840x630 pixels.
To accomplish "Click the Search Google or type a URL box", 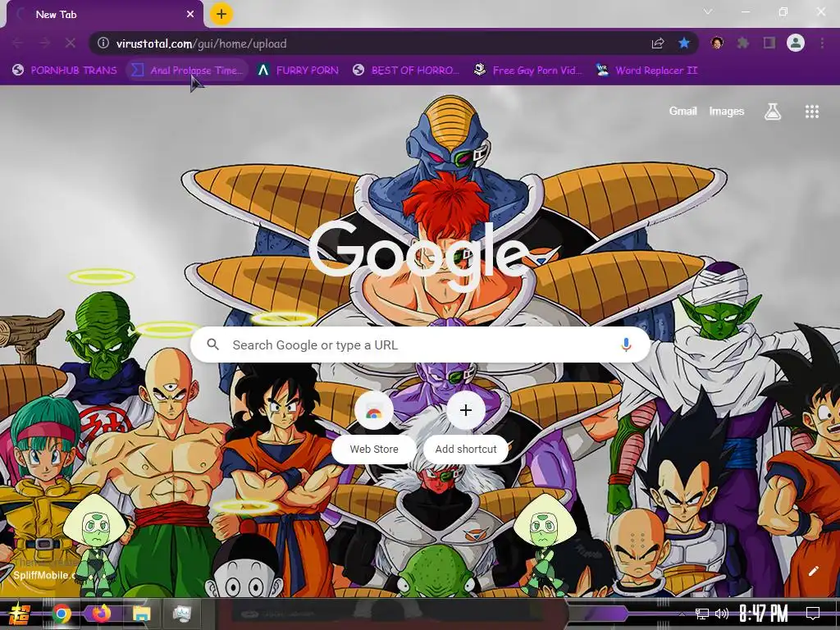I will [x=421, y=345].
